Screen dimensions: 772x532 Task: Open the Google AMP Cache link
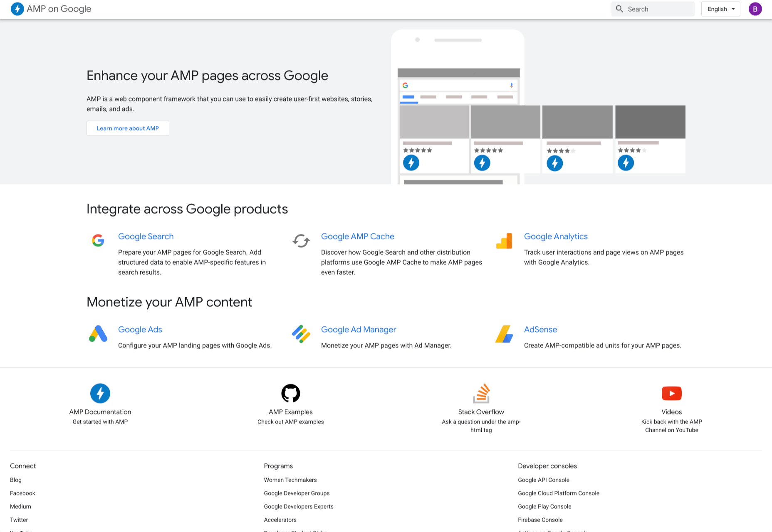pos(357,236)
